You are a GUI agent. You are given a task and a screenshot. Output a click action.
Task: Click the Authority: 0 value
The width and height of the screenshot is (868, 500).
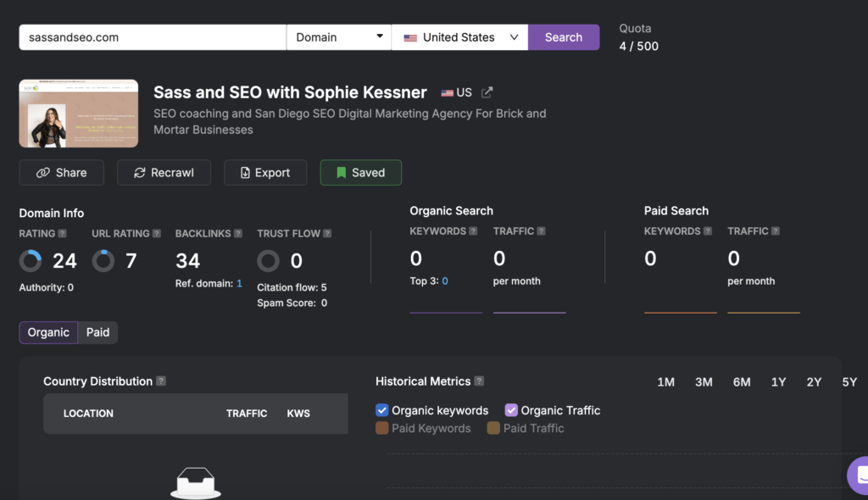click(x=46, y=287)
